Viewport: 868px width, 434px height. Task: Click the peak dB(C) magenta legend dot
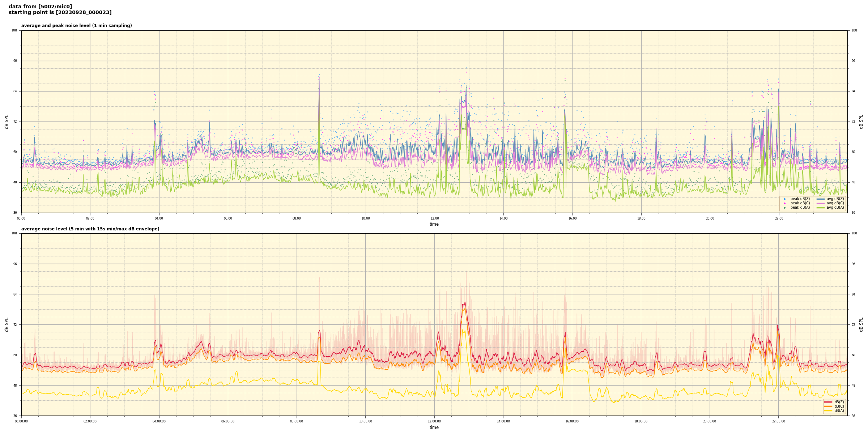tap(784, 203)
